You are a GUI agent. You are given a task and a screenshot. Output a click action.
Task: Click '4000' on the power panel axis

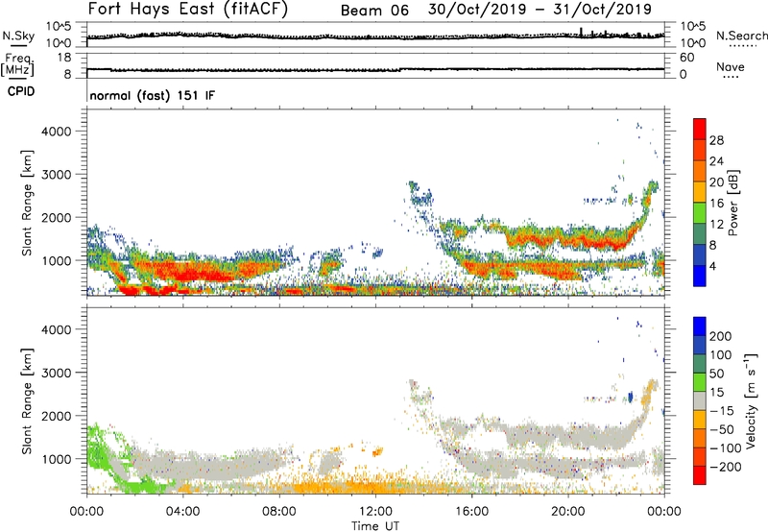click(57, 132)
